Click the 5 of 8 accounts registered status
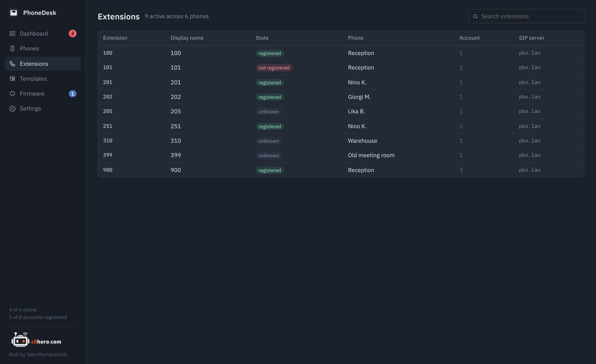This screenshot has height=364, width=596. coord(38,317)
